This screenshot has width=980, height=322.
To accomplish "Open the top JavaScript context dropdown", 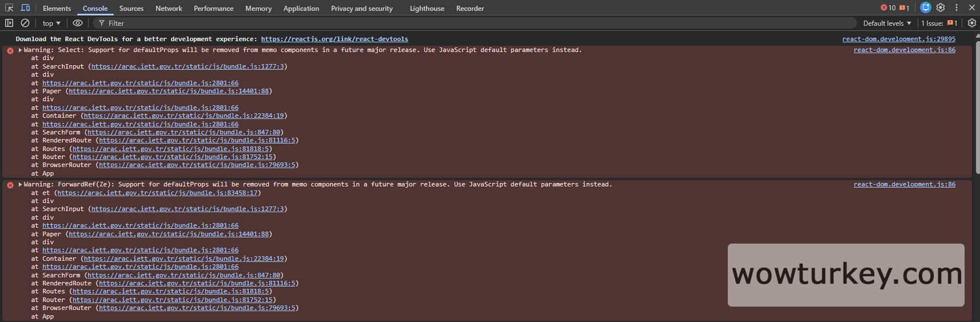I will 51,23.
